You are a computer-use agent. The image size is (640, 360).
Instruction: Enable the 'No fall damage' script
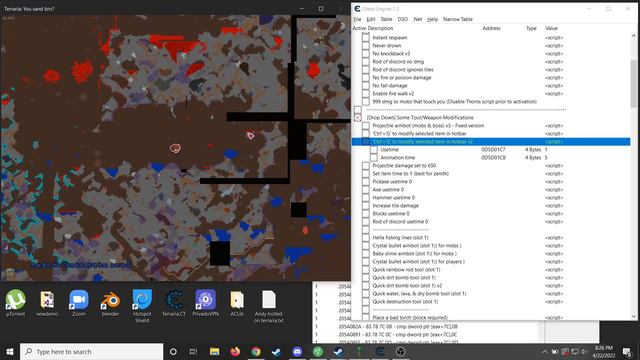366,86
